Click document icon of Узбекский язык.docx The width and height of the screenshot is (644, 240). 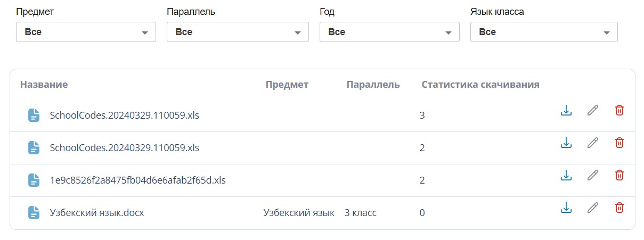pyautogui.click(x=34, y=213)
